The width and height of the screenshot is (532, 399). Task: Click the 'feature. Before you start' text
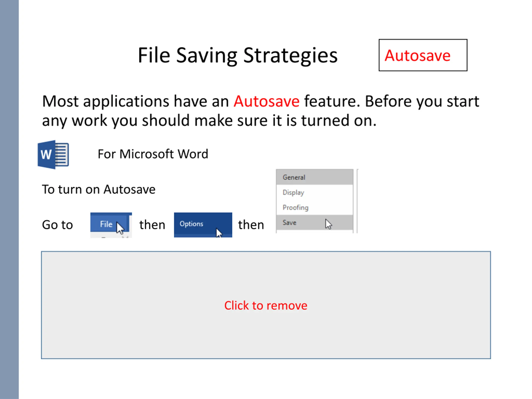coord(392,101)
